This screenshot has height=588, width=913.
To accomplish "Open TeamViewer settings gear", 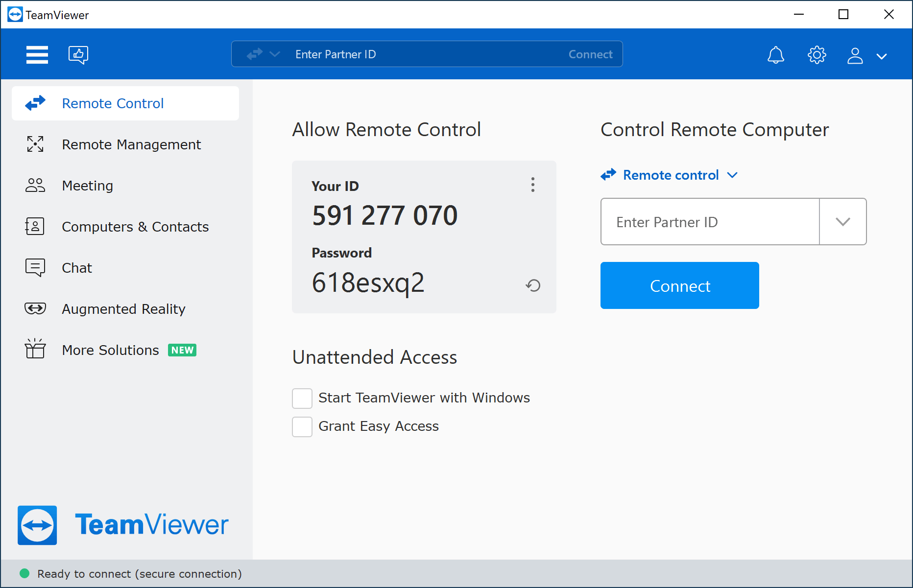I will [x=817, y=55].
